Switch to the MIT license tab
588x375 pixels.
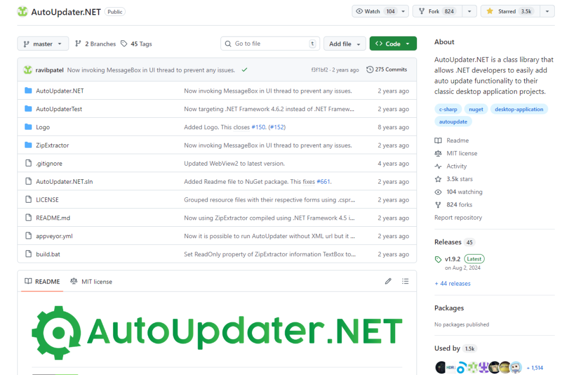pyautogui.click(x=91, y=282)
